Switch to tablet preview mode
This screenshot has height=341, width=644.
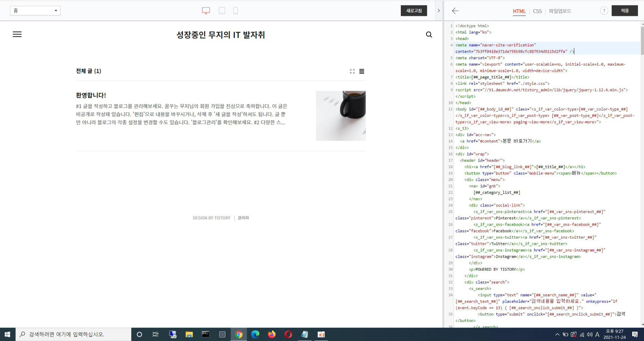pos(222,11)
